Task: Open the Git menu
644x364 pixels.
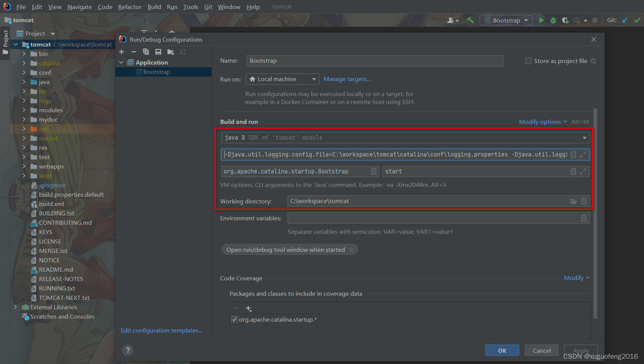Action: point(208,7)
